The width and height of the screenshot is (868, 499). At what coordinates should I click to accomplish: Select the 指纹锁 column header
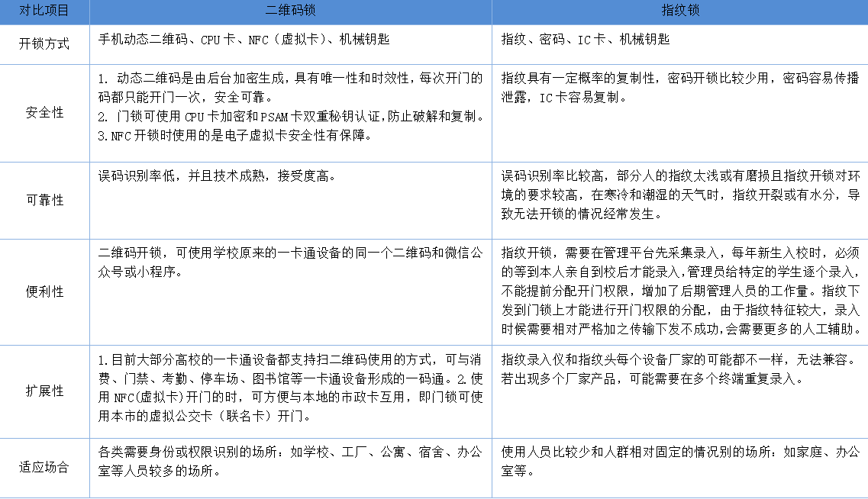(x=679, y=11)
